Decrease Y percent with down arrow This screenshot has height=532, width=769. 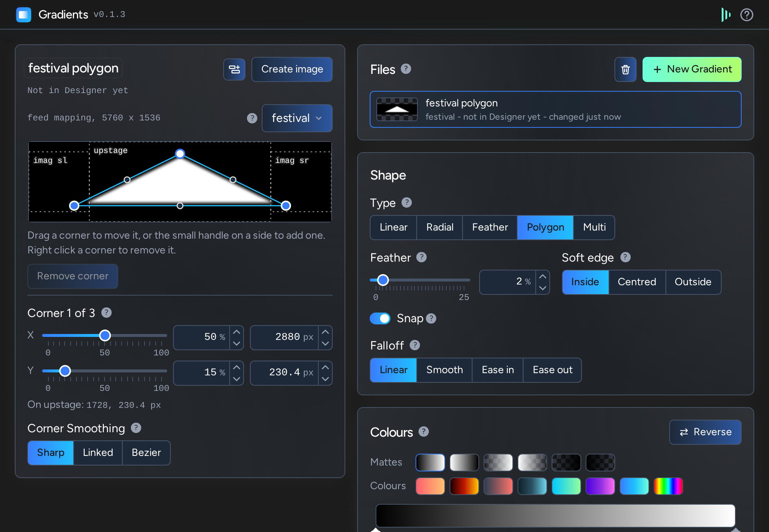tap(237, 379)
